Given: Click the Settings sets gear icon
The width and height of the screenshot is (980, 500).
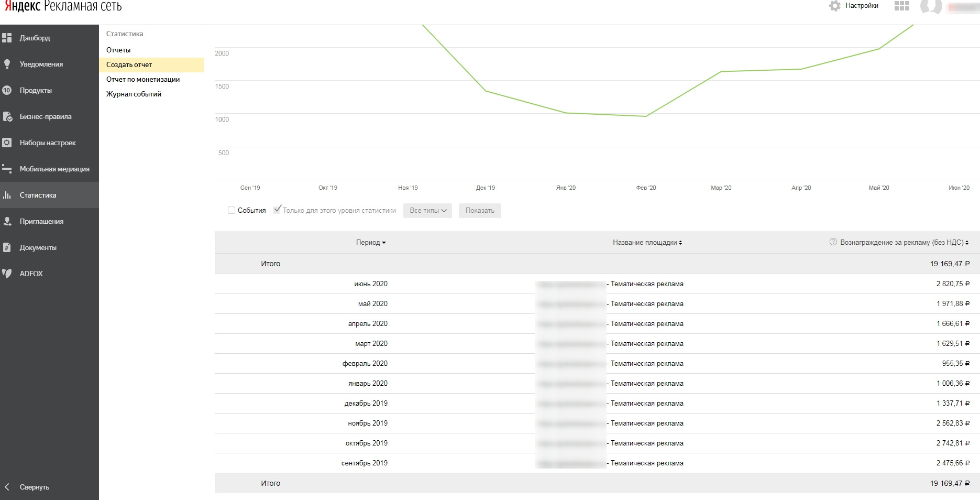Looking at the screenshot, I should [x=7, y=143].
